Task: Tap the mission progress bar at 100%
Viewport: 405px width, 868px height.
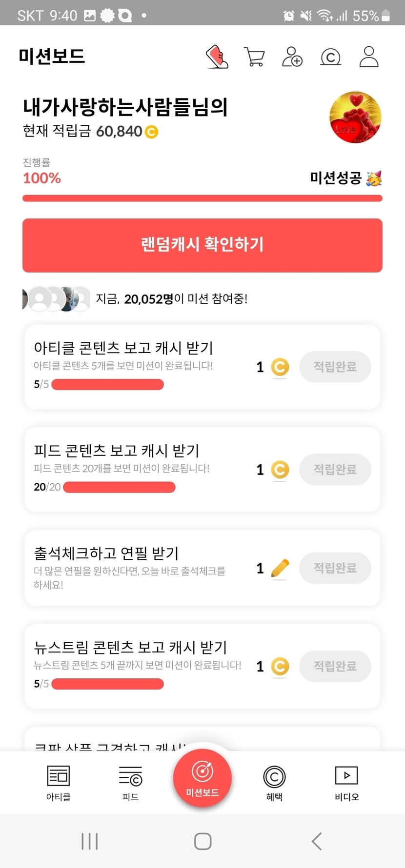Action: click(202, 198)
